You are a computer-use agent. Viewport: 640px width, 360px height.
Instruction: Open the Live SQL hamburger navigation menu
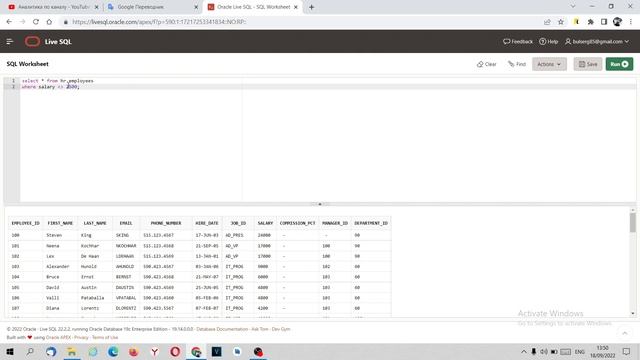coord(10,41)
